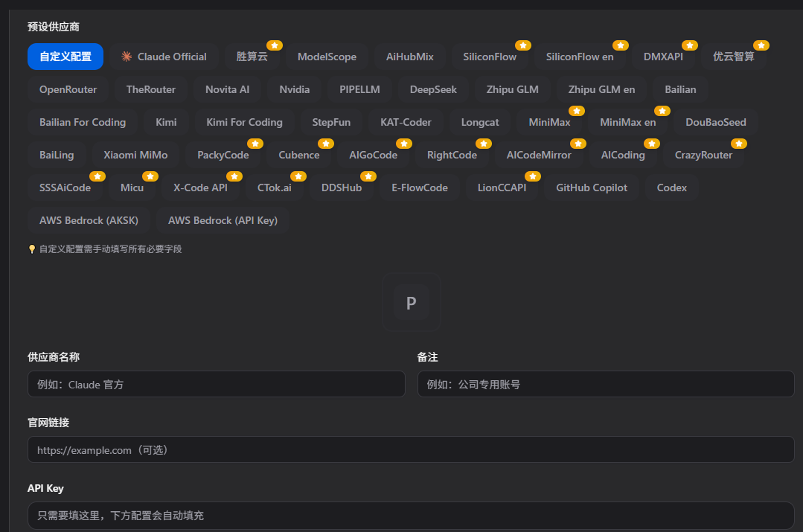Select Bailian For Coding preset

click(x=83, y=122)
